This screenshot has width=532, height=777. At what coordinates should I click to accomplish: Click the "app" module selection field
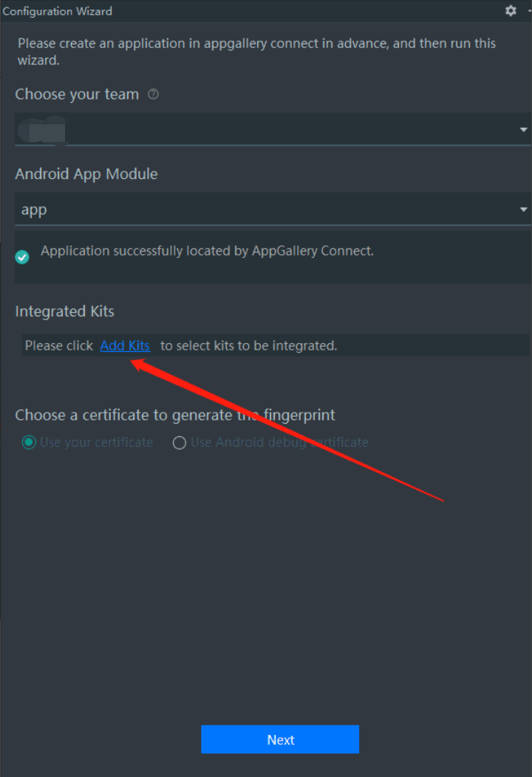(266, 210)
